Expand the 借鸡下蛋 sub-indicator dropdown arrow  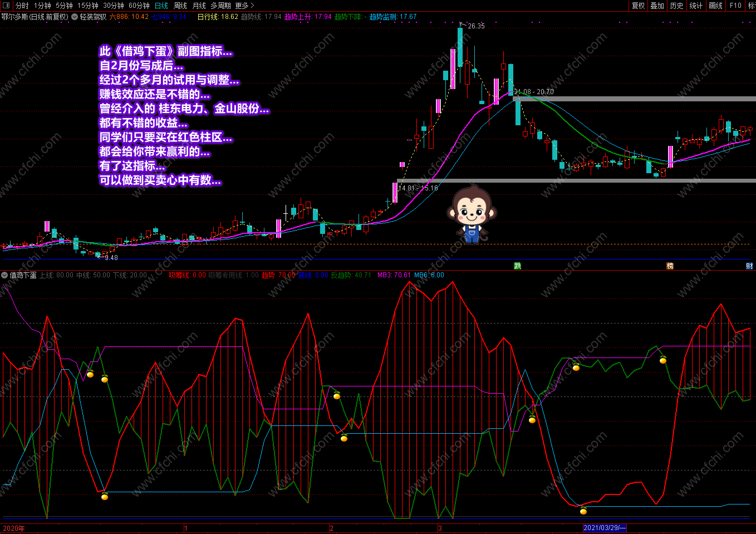pos(4,275)
